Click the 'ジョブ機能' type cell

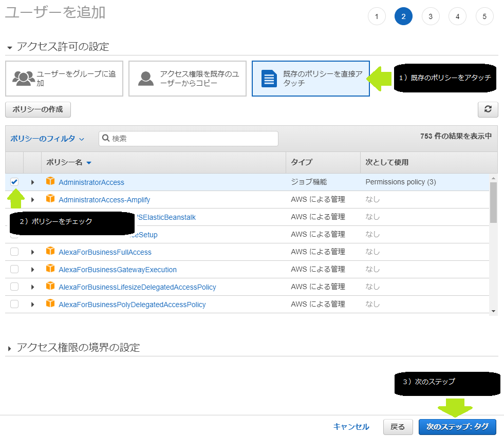tap(309, 182)
